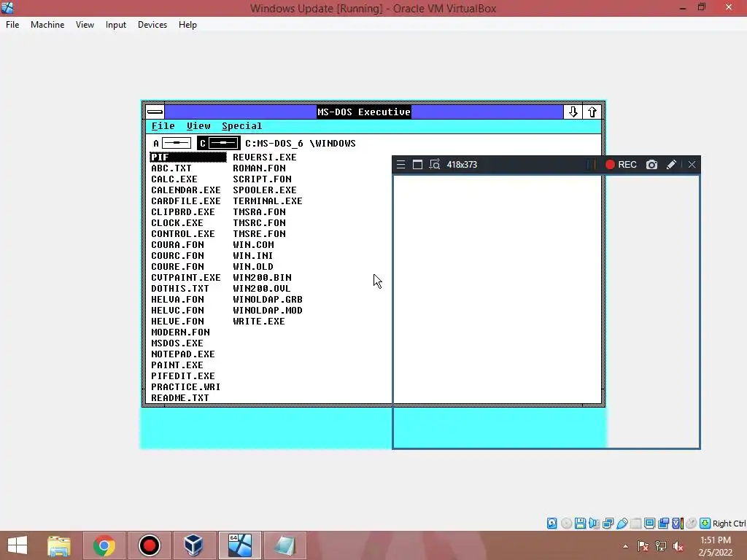Open the MS-DOS Executive Special menu

[242, 126]
